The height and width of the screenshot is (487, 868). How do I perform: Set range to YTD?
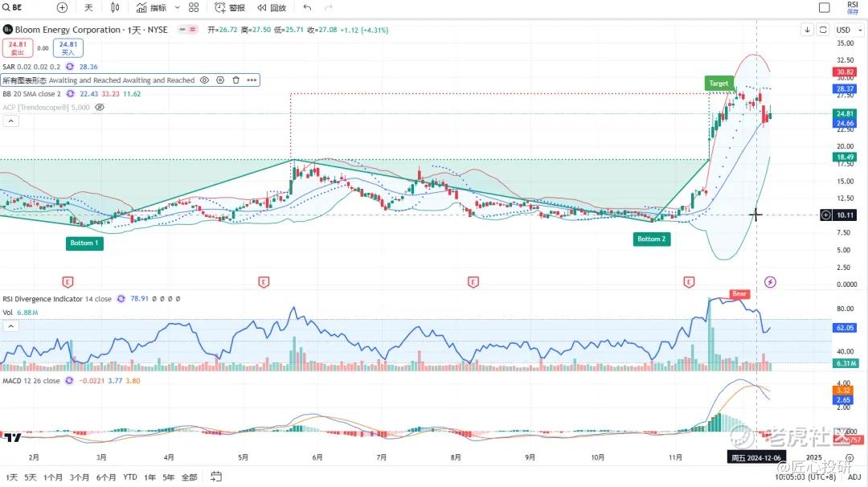coord(130,477)
